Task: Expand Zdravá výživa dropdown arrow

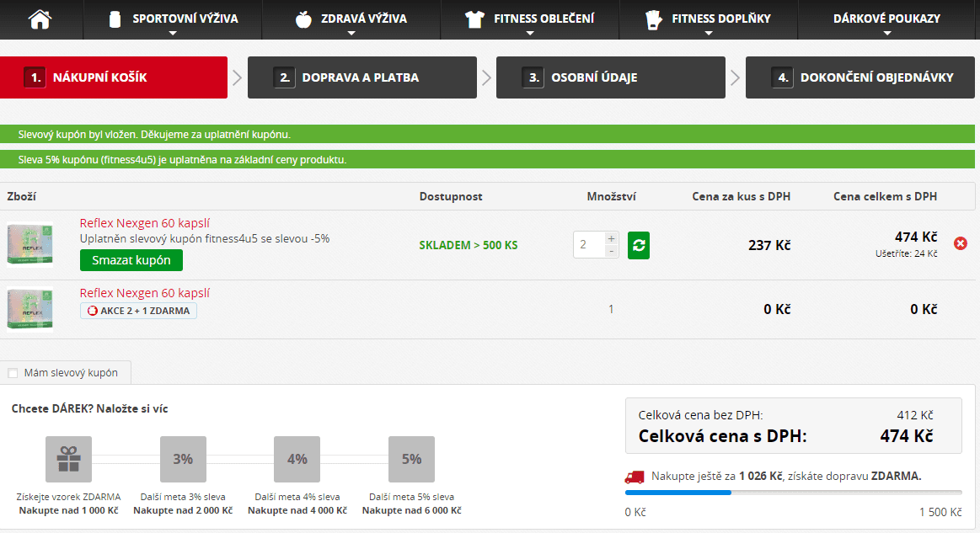Action: (x=351, y=33)
